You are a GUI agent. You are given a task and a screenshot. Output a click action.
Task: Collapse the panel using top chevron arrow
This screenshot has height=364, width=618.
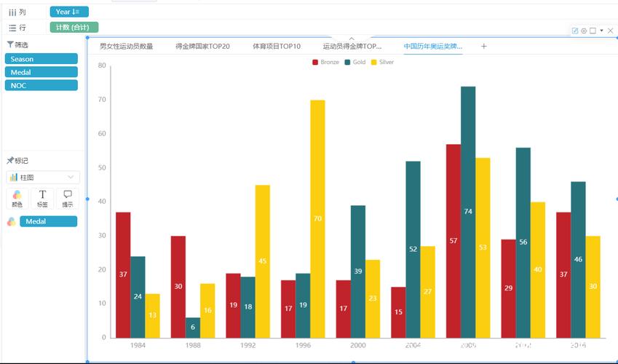click(352, 39)
